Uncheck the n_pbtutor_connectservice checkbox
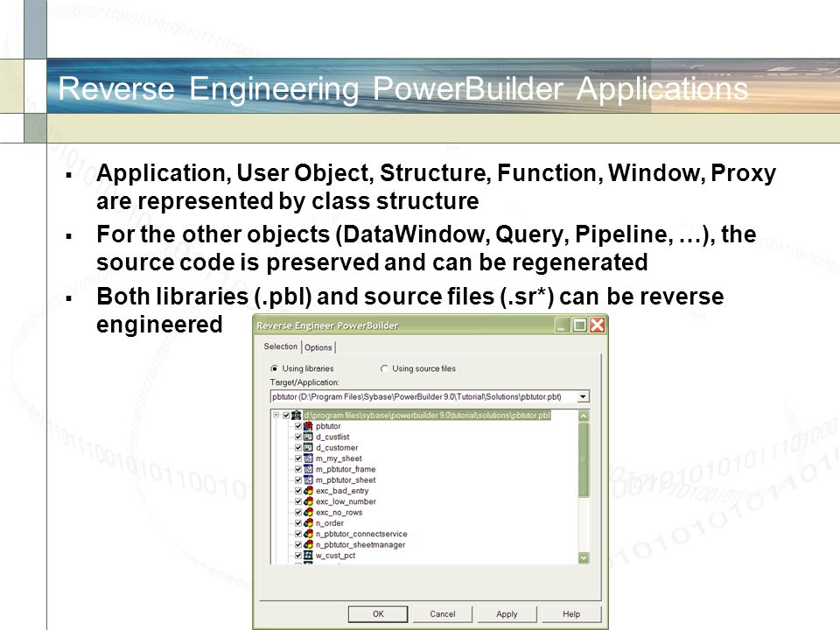 (298, 534)
